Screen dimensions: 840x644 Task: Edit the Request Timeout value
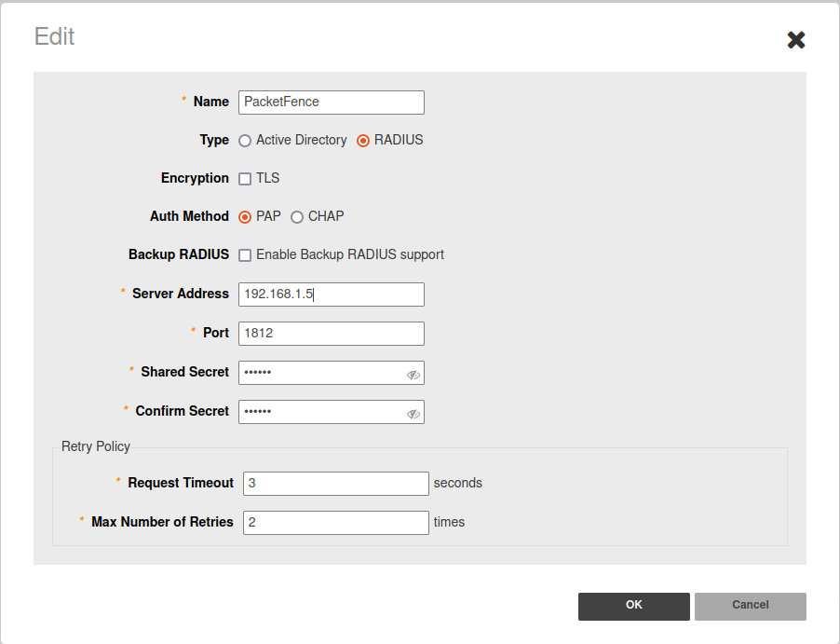click(335, 484)
